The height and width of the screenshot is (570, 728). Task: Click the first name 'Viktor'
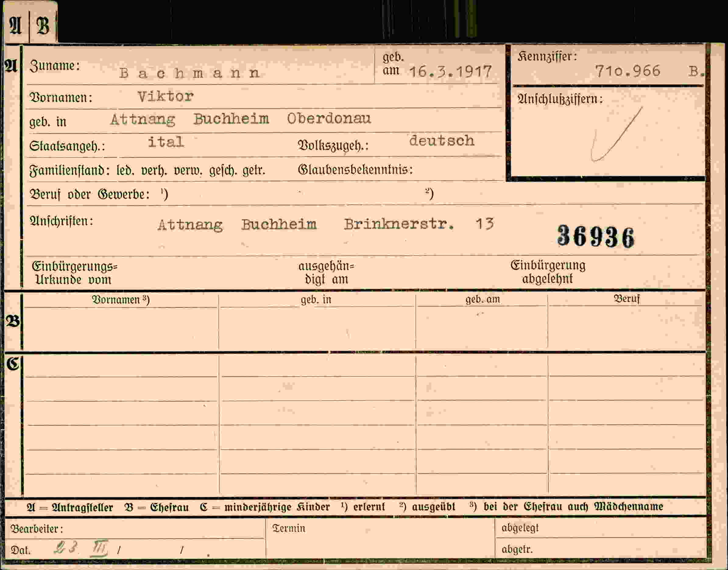tap(166, 97)
